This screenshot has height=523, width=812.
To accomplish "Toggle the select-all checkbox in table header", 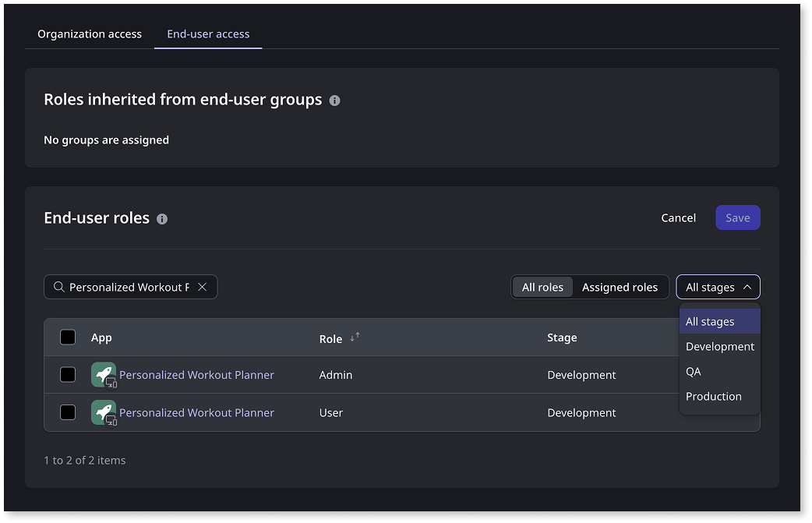I will click(68, 337).
